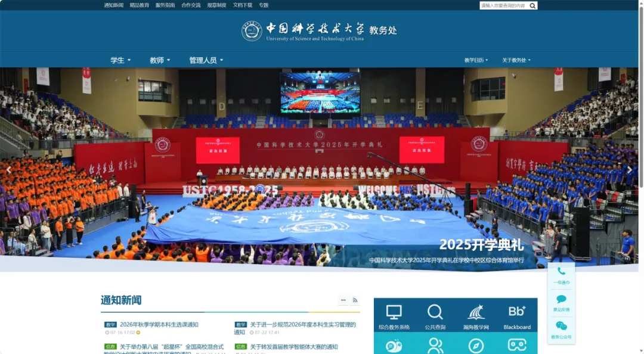Open 服务指南 in the top bar
644x354 pixels.
pyautogui.click(x=165, y=5)
